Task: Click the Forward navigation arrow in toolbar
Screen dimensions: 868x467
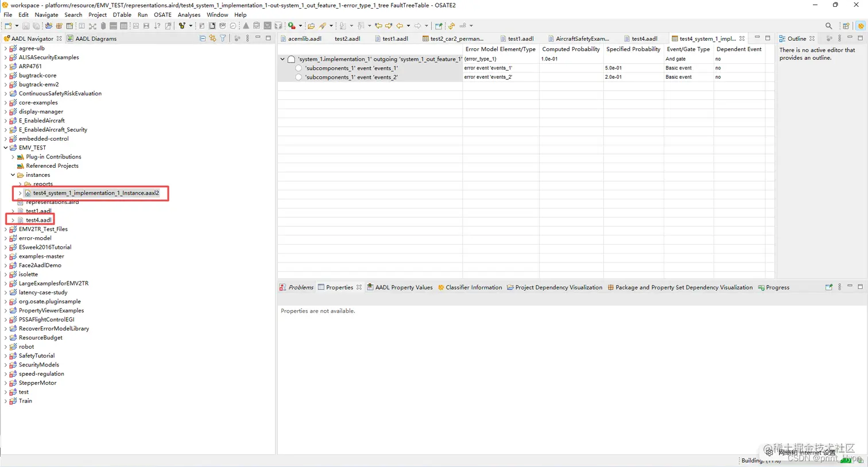Action: [x=417, y=26]
